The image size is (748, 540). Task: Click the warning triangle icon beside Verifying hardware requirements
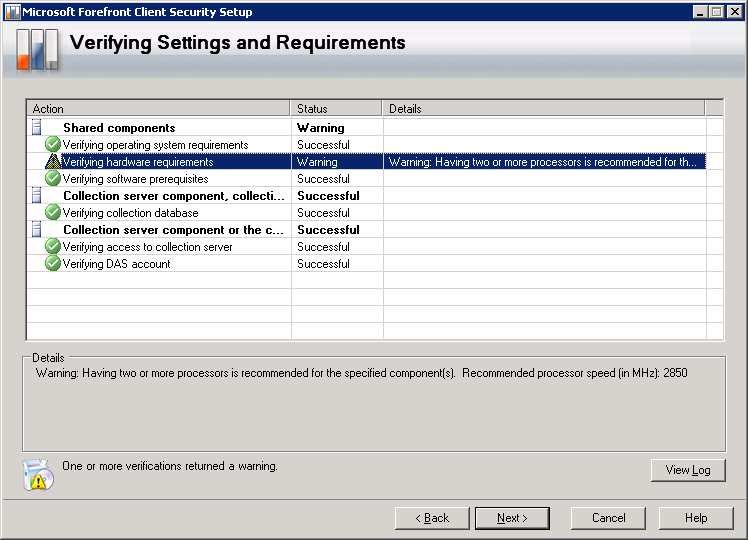tap(52, 161)
